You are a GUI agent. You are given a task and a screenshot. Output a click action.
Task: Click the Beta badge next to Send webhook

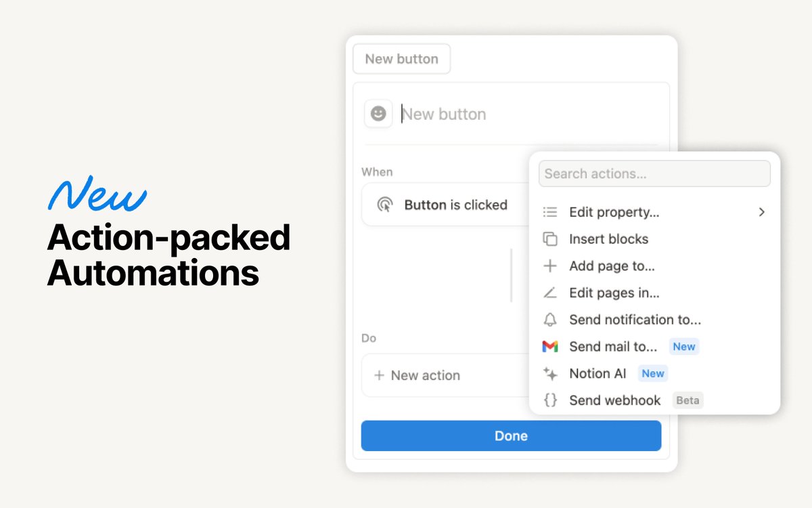[687, 400]
